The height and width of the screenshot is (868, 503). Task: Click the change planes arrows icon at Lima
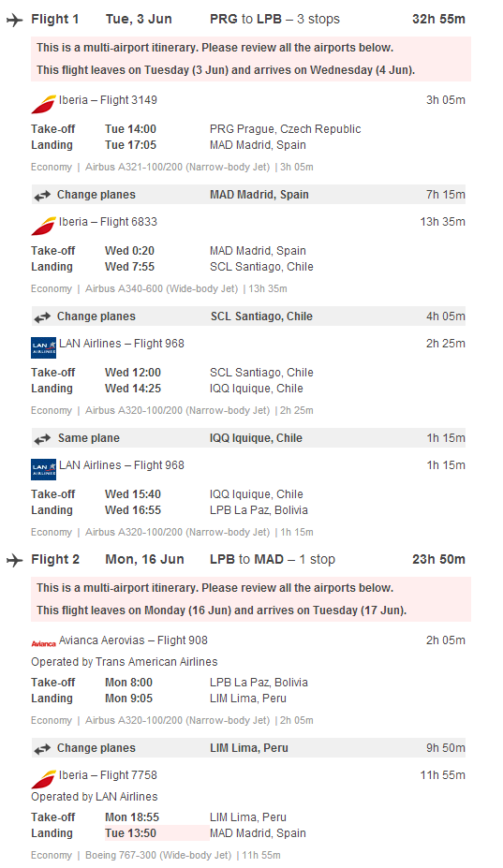42,749
